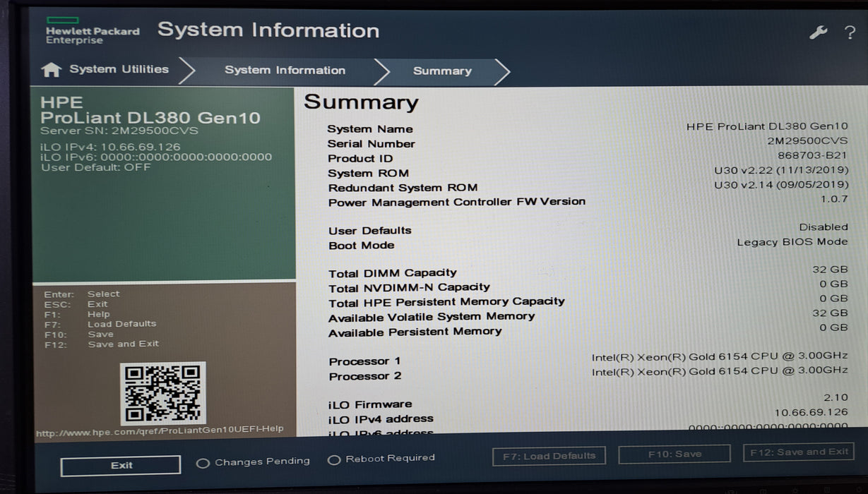Select System ROM value U30 v2.22
Screen dimensions: 868x494
click(781, 171)
